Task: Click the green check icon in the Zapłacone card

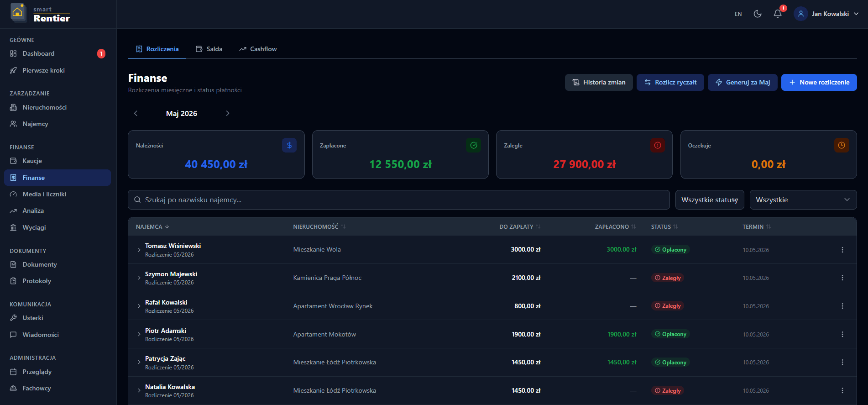Action: [x=474, y=145]
